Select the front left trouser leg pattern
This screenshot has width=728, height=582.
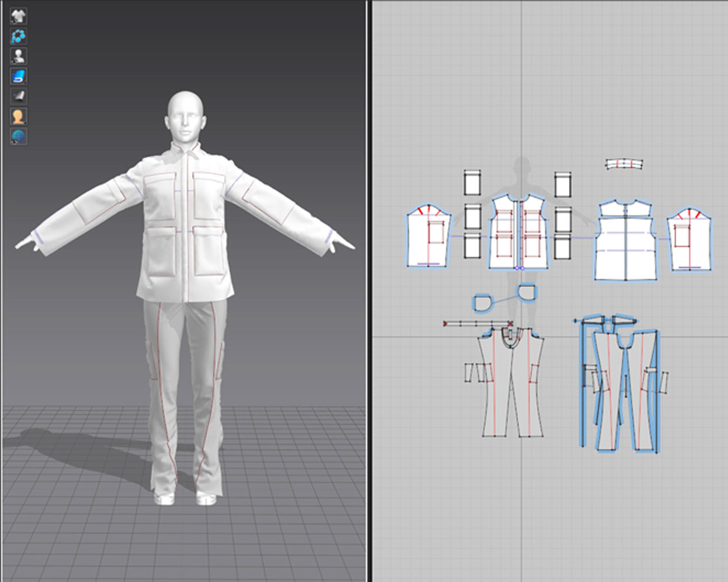(495, 388)
